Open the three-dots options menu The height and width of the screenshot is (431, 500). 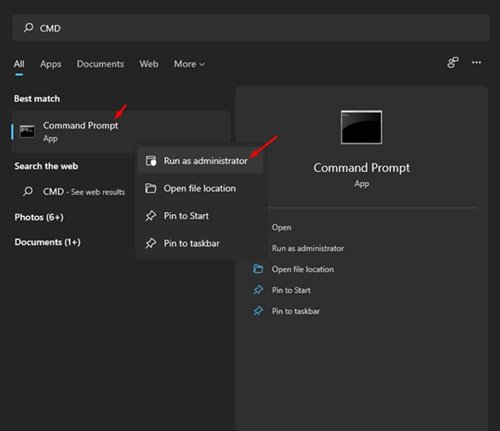(x=476, y=62)
